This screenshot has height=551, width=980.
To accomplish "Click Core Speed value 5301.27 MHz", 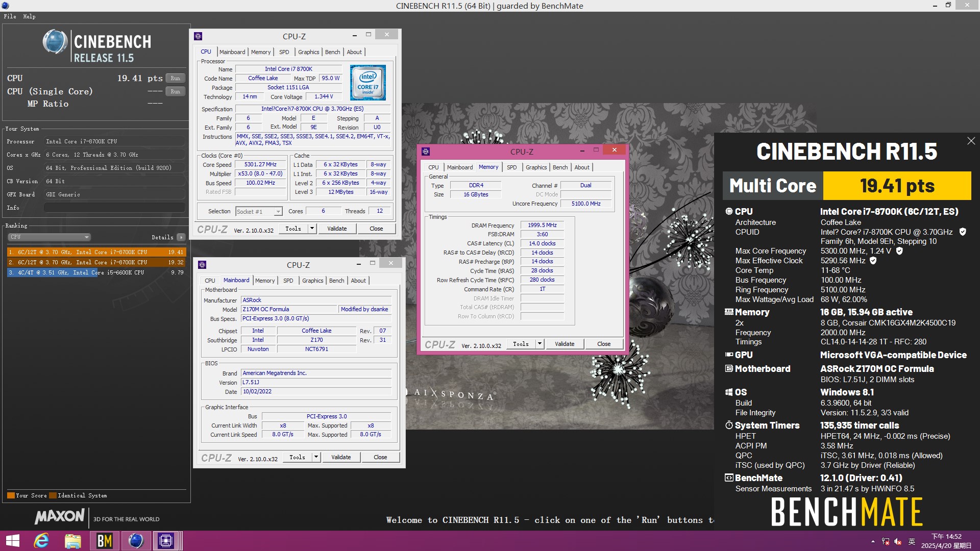I will [x=260, y=164].
